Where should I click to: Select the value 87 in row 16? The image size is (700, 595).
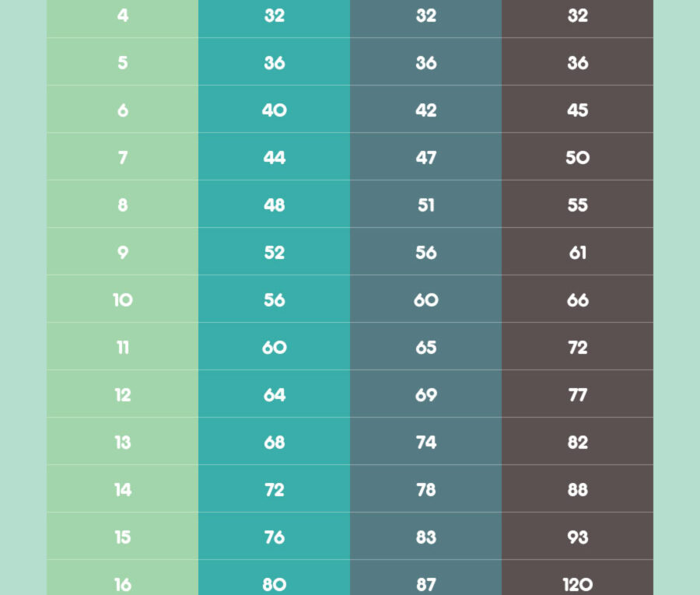[x=425, y=584]
